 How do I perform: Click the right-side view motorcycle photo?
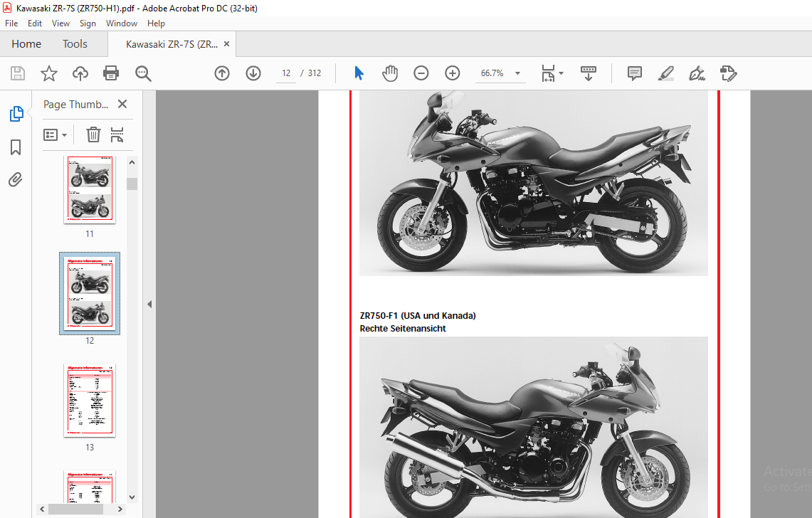coord(534,428)
